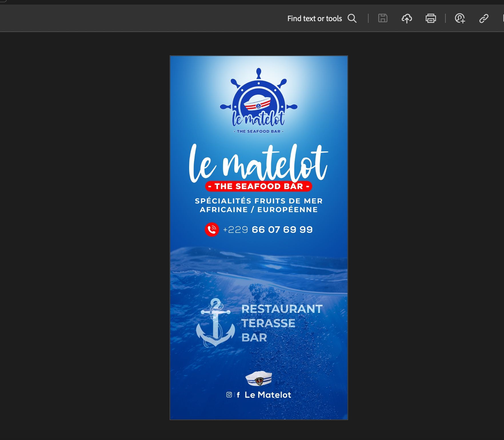Click the Facebook f icon near Le Matelot
Image resolution: width=504 pixels, height=440 pixels.
238,395
